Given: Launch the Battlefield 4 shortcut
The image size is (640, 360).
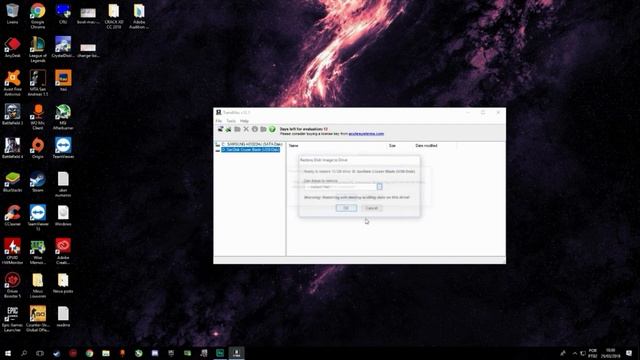Looking at the screenshot, I should coord(13,148).
